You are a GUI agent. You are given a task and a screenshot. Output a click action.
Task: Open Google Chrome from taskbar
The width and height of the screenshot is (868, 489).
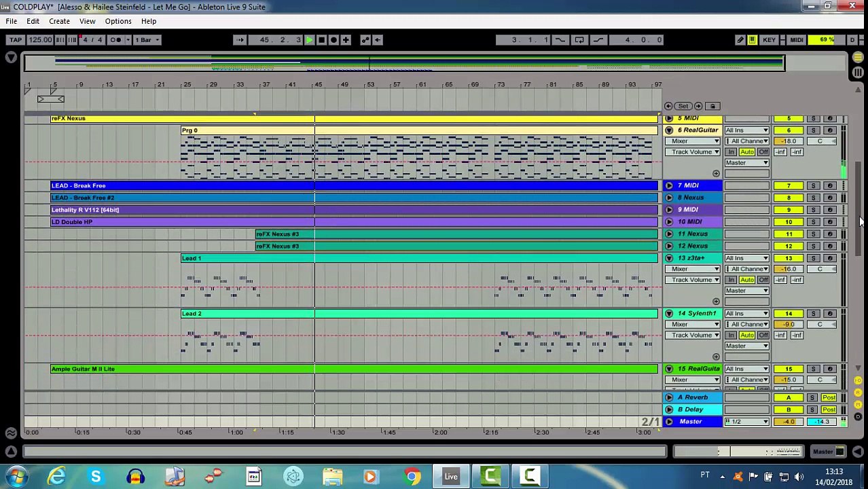[x=412, y=477]
